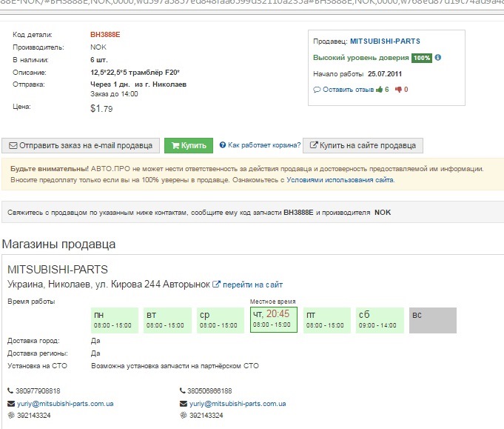This screenshot has height=429, width=504.
Task: Click external icon in Купить на сайте продавца
Action: (314, 144)
